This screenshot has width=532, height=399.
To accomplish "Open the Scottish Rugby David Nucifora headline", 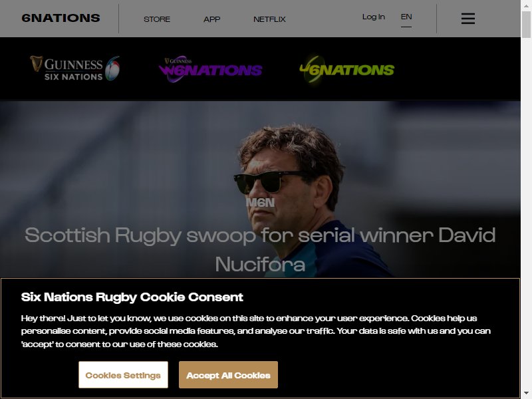I will 260,249.
